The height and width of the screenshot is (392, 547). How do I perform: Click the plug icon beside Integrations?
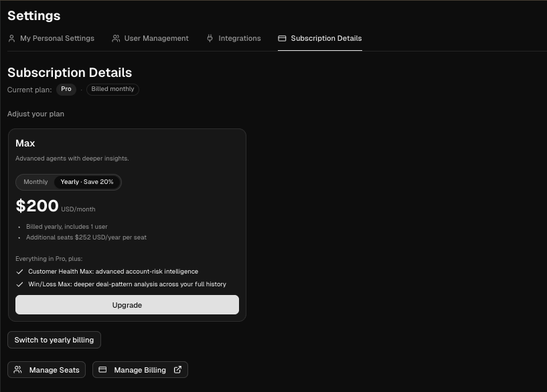coord(210,39)
